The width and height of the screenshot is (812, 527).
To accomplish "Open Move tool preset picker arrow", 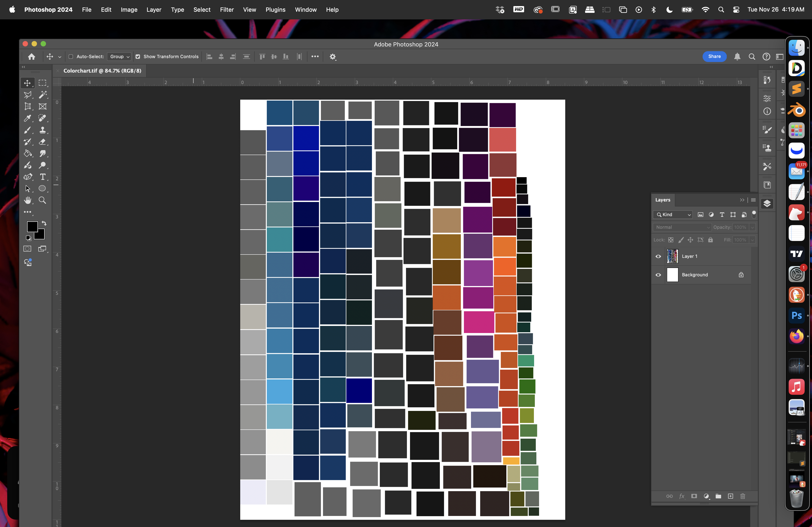I will pos(60,57).
